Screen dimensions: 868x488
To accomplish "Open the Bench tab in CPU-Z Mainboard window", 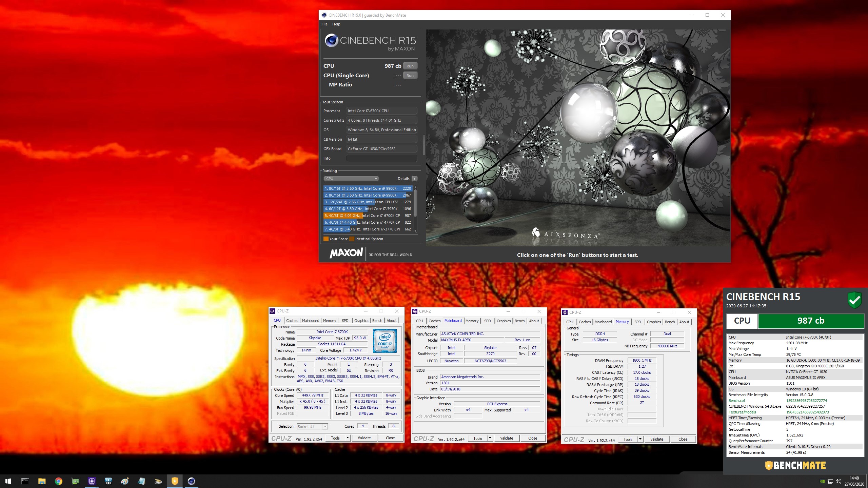I will tap(519, 321).
